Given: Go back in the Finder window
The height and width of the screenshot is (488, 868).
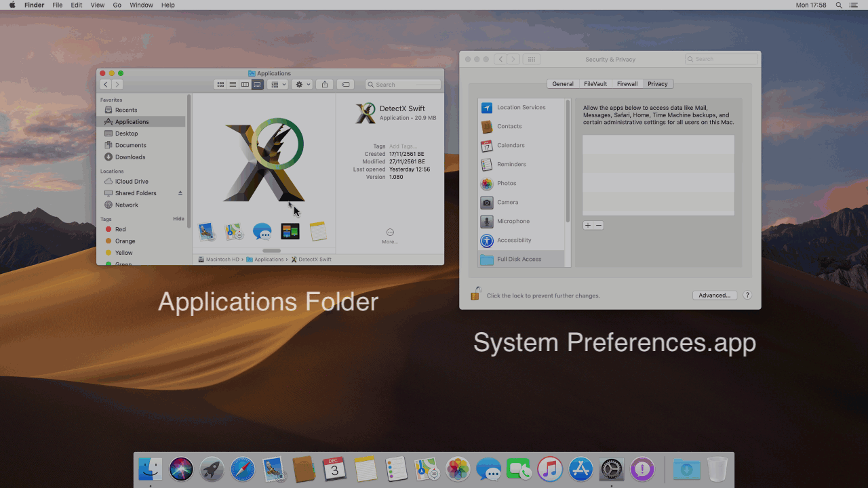Looking at the screenshot, I should (x=105, y=85).
